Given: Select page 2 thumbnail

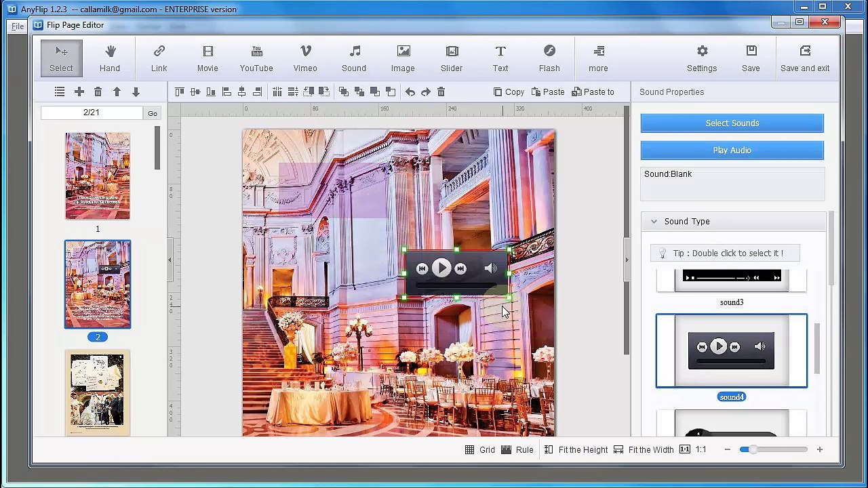Looking at the screenshot, I should (98, 285).
